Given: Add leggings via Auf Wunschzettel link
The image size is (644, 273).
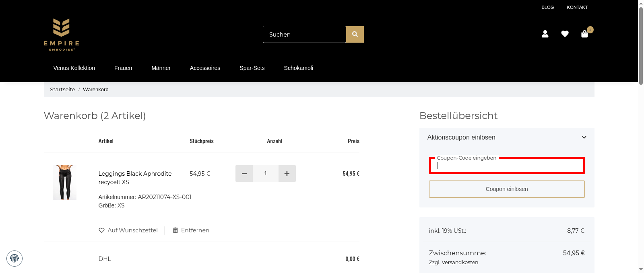Looking at the screenshot, I should click(132, 230).
